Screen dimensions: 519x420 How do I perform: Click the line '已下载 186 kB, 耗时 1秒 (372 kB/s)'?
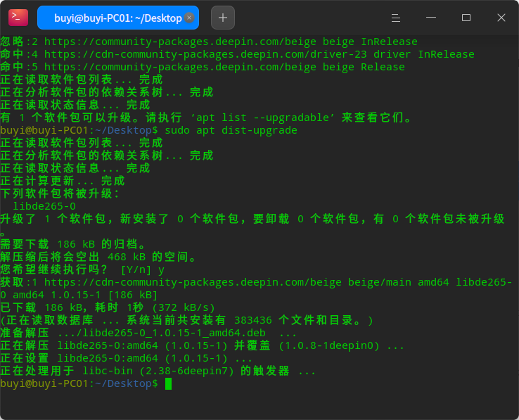click(108, 307)
